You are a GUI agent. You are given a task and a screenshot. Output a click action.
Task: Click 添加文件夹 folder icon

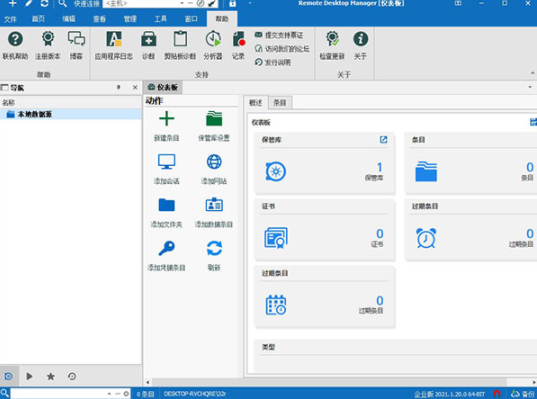pyautogui.click(x=166, y=205)
